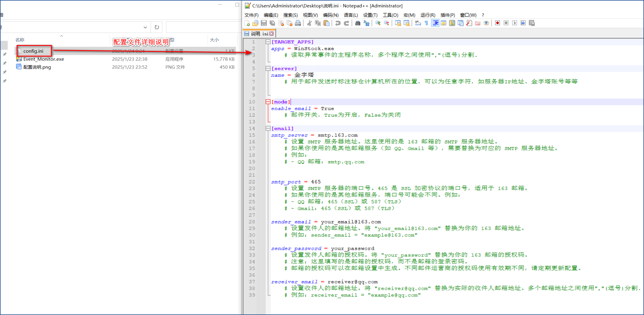The width and height of the screenshot is (644, 315).
Task: Open the 插件(P) plugins menu
Action: (447, 15)
